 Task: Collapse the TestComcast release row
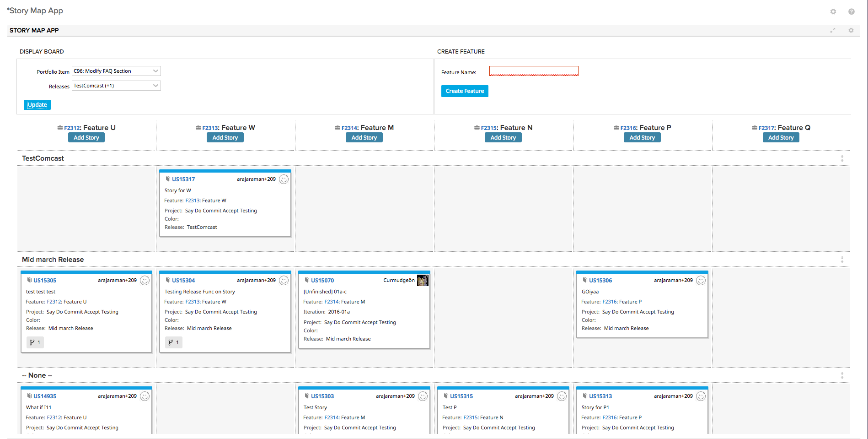(x=842, y=158)
